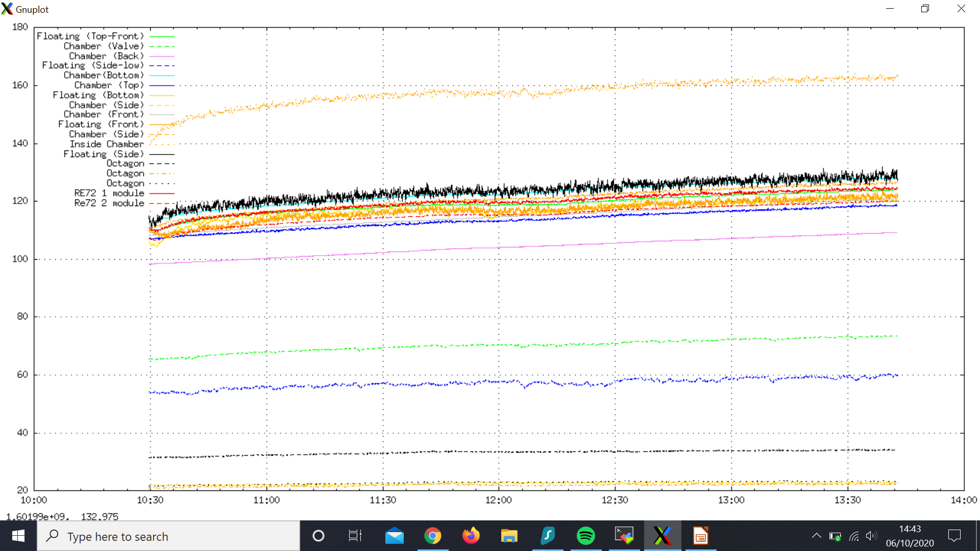
Task: Open the volume control in tray
Action: 871,536
